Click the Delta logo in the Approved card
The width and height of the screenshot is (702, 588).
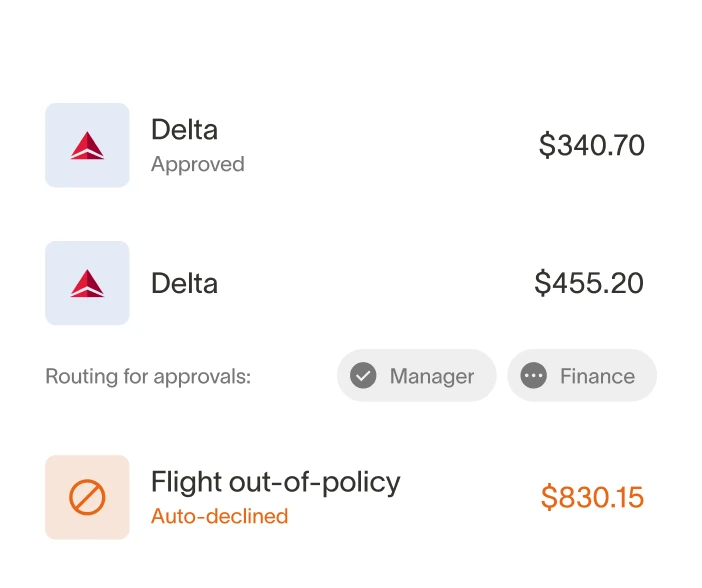point(87,146)
